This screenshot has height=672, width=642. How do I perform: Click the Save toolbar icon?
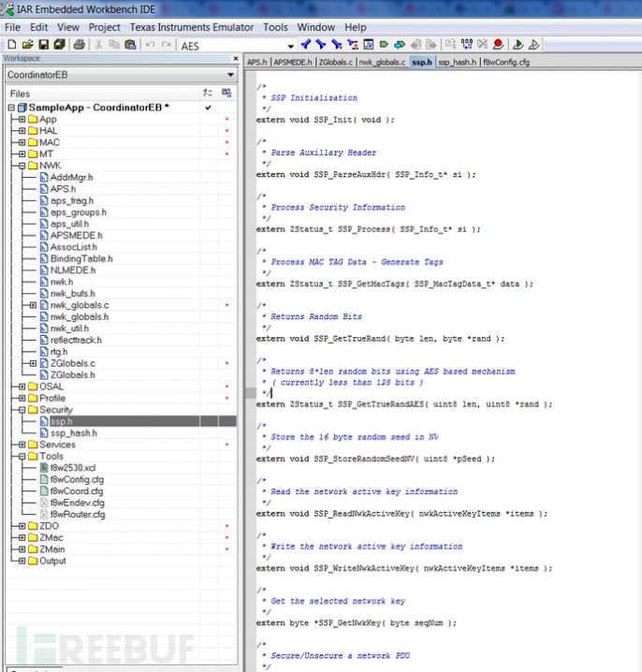click(x=43, y=44)
